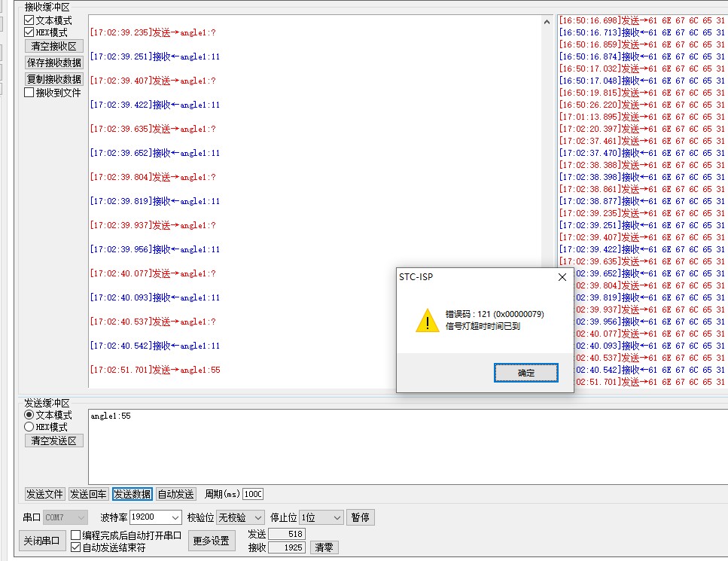Open the 校验位 无校验 dropdown

click(x=240, y=517)
